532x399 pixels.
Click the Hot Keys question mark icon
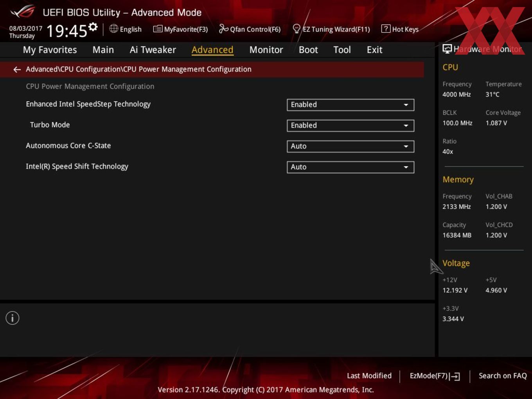point(386,29)
